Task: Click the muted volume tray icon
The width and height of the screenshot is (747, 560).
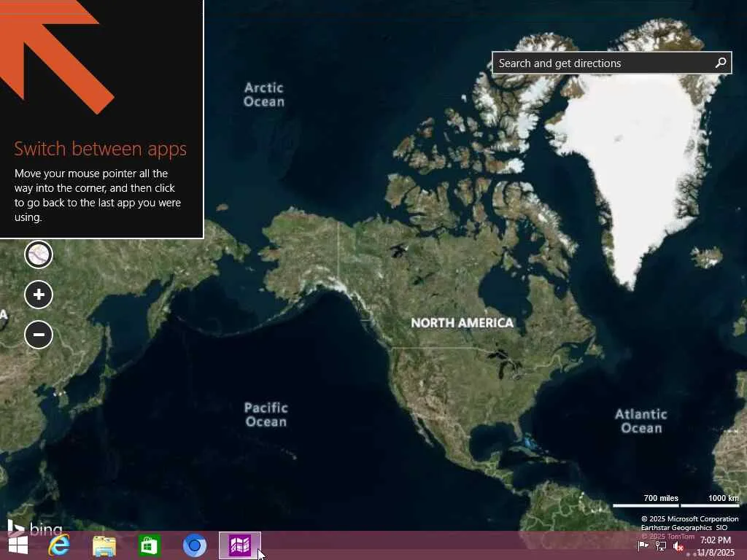Action: [678, 547]
